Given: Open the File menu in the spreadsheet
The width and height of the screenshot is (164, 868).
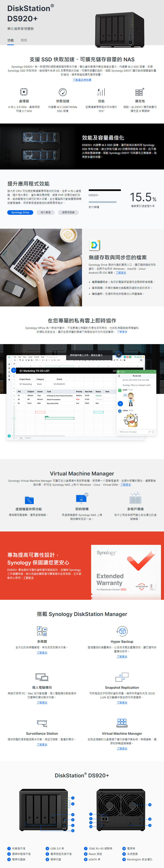Looking at the screenshot, I should click(15, 357).
